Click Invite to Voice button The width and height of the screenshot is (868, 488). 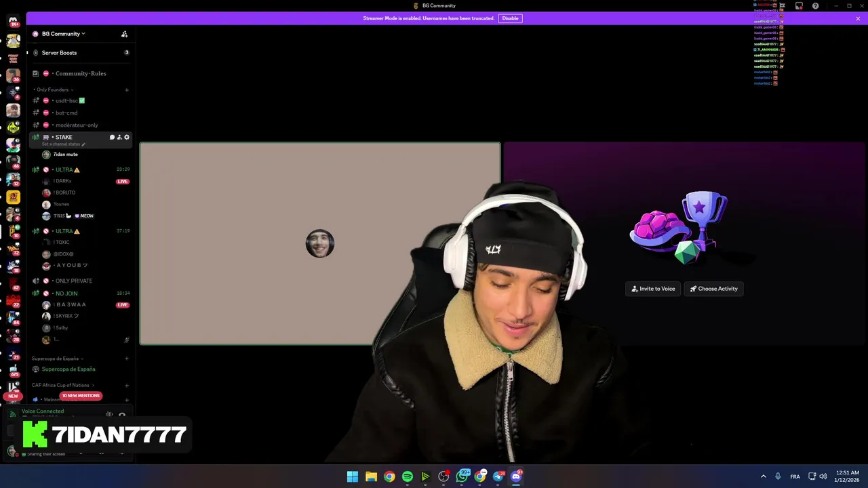coord(653,289)
